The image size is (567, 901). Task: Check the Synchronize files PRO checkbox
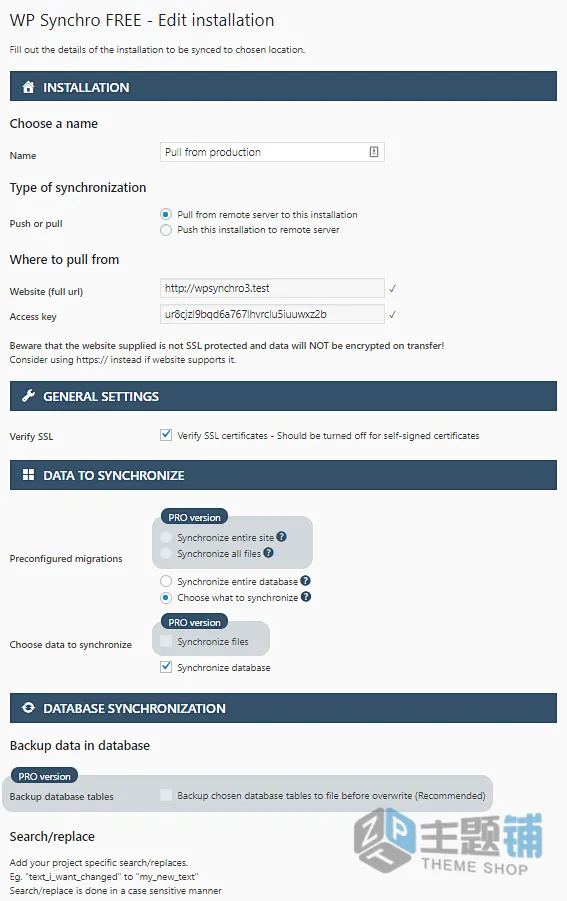coord(166,641)
